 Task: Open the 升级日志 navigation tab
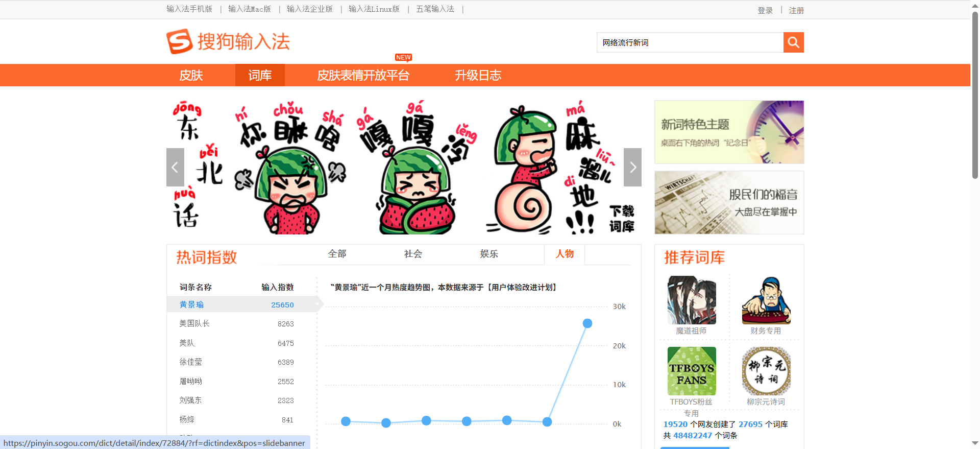click(x=478, y=75)
